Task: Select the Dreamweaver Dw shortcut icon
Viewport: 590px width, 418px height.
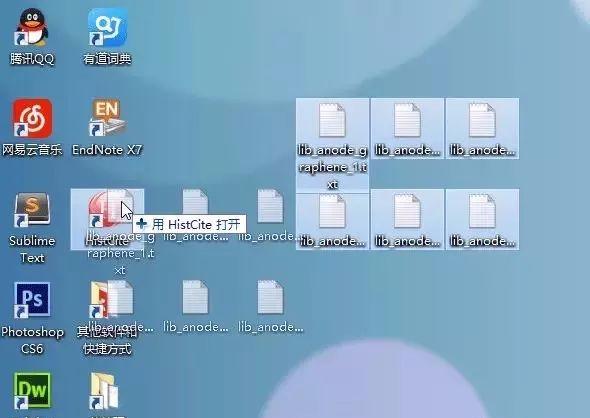Action: (x=32, y=390)
